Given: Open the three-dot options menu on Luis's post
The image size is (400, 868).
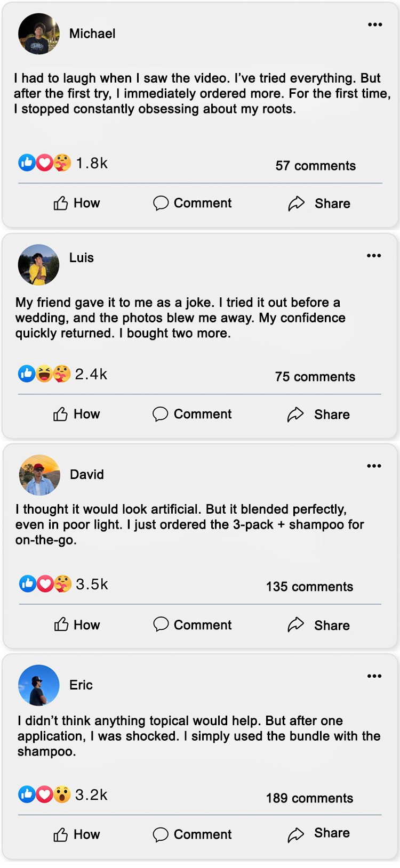Looking at the screenshot, I should 374,256.
